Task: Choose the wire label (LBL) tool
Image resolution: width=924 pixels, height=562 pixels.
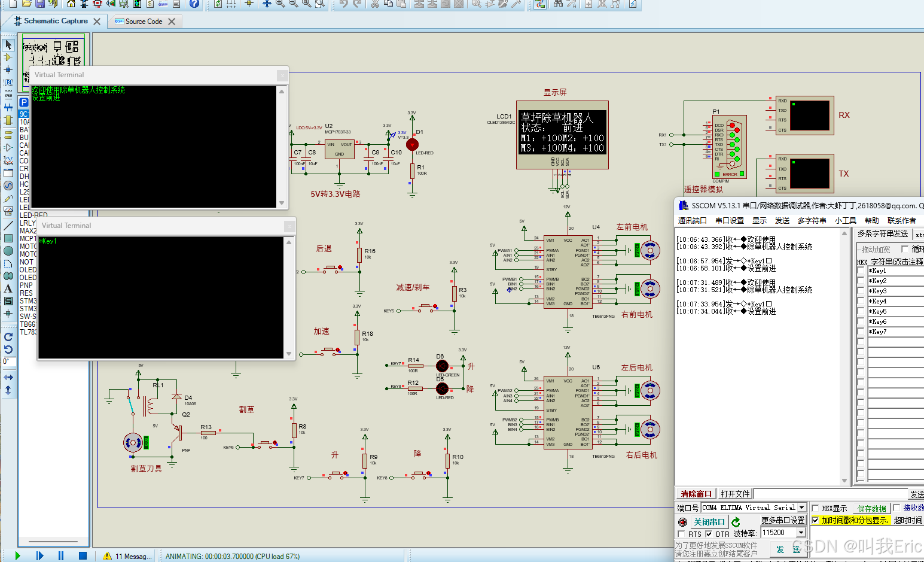Action: [8, 83]
